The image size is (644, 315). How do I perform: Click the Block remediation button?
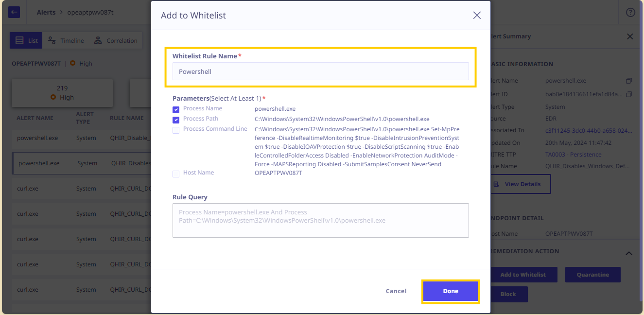(508, 294)
